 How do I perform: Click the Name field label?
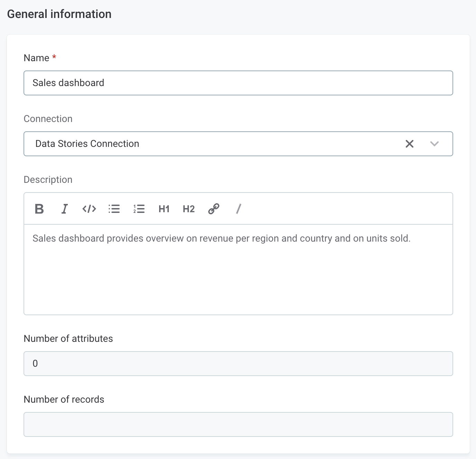tap(36, 58)
